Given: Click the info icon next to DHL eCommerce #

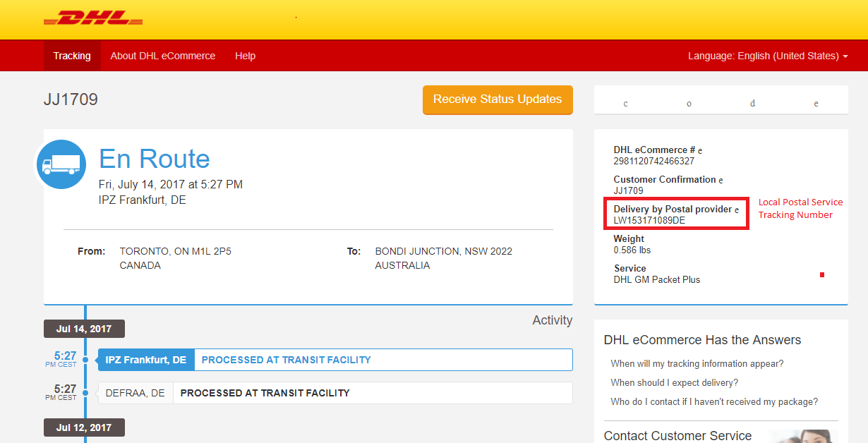Looking at the screenshot, I should click(x=700, y=150).
